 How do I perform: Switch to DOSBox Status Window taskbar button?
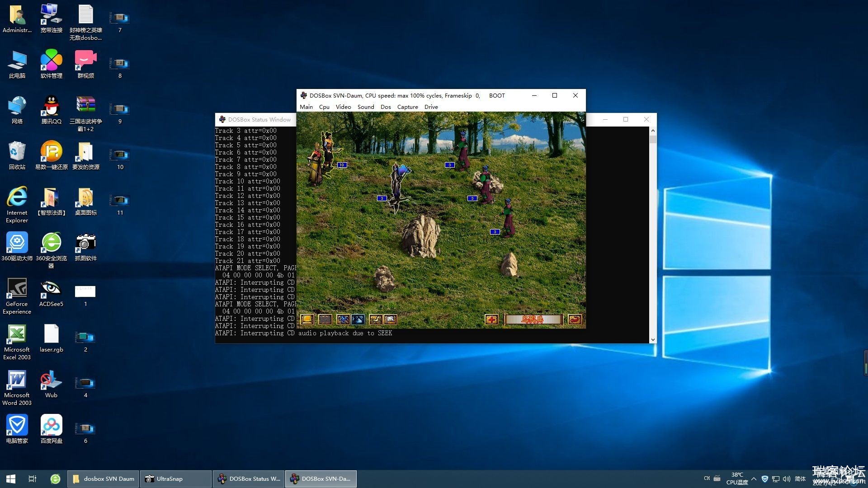coord(248,479)
